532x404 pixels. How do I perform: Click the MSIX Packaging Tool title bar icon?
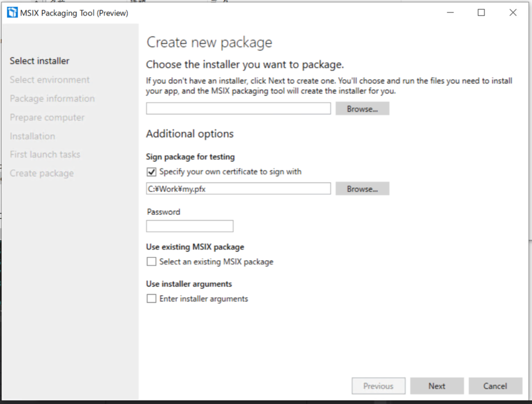coord(12,13)
